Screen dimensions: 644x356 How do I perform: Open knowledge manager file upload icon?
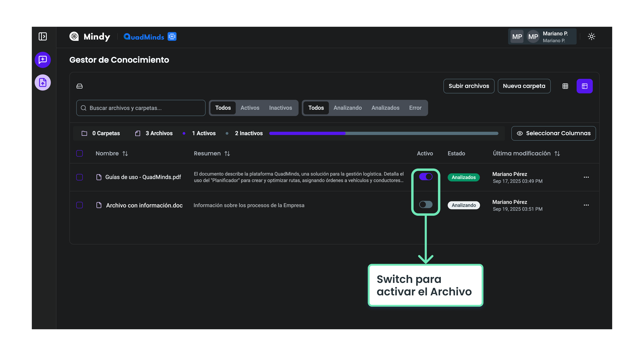pos(43,82)
